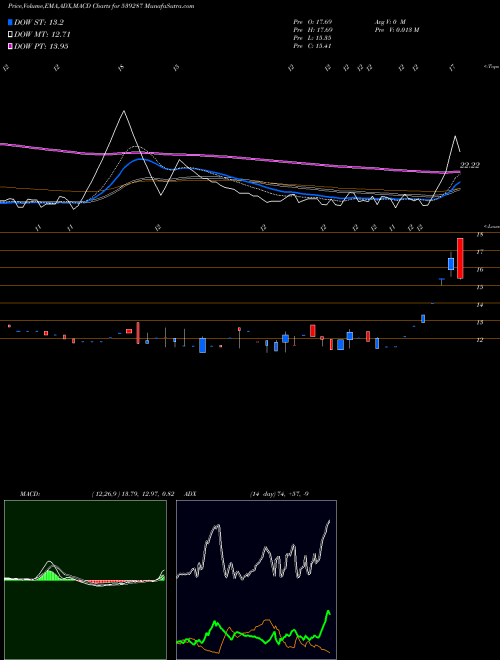Click the Pre V: 0.013 M value
Viewport: 500px width, 660px height.
coord(396,30)
